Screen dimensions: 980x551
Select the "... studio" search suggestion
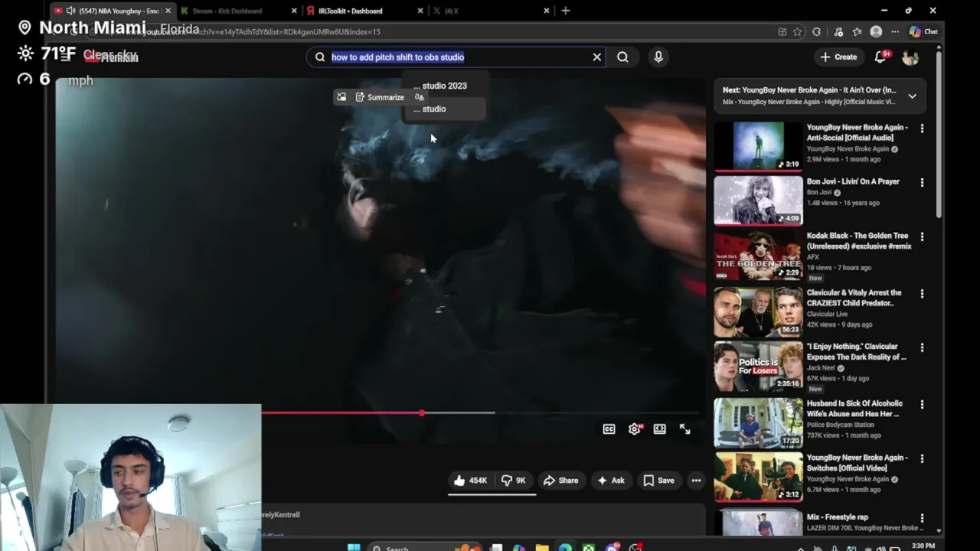(x=444, y=109)
